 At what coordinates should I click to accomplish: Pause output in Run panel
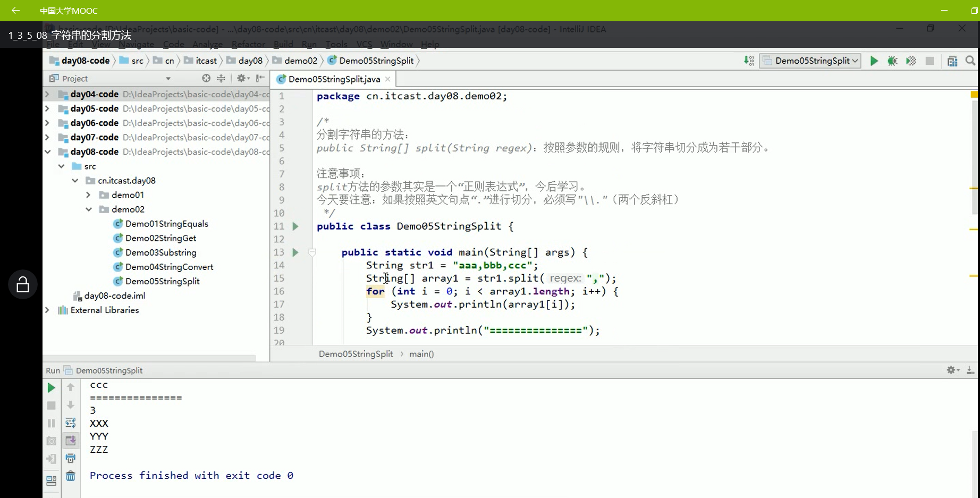[51, 423]
